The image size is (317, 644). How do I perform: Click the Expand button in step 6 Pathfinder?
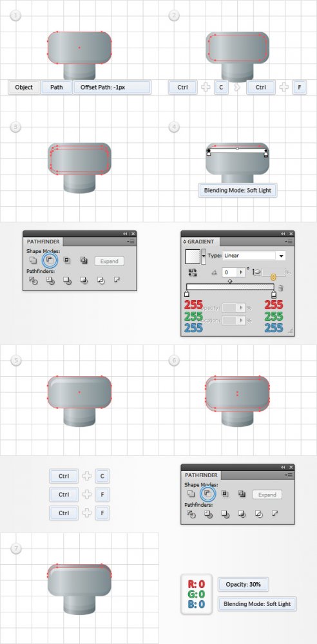(267, 495)
